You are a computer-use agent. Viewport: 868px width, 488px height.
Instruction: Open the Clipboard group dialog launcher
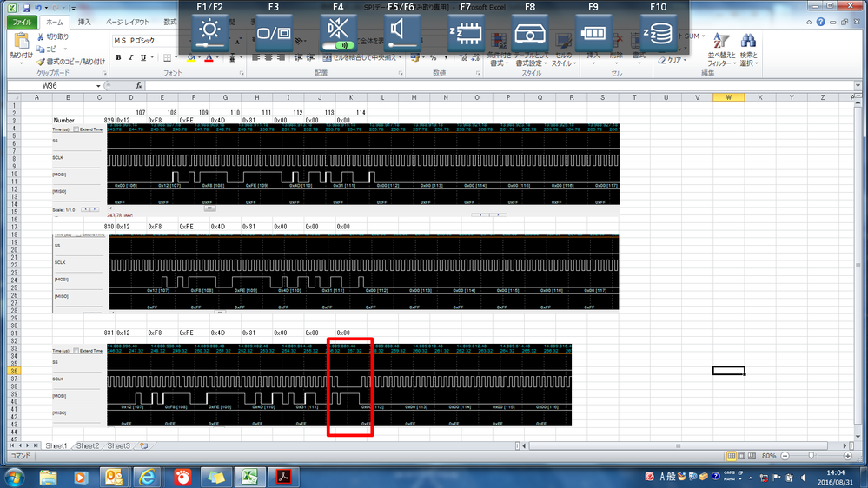(104, 73)
